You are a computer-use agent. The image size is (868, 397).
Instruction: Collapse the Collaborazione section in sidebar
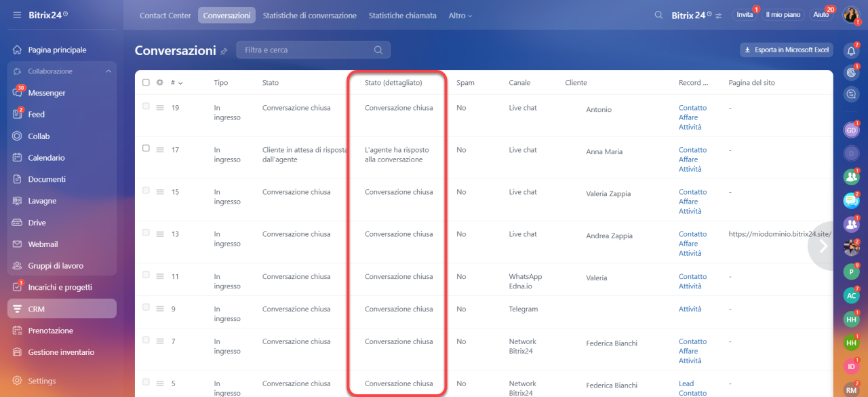click(108, 71)
